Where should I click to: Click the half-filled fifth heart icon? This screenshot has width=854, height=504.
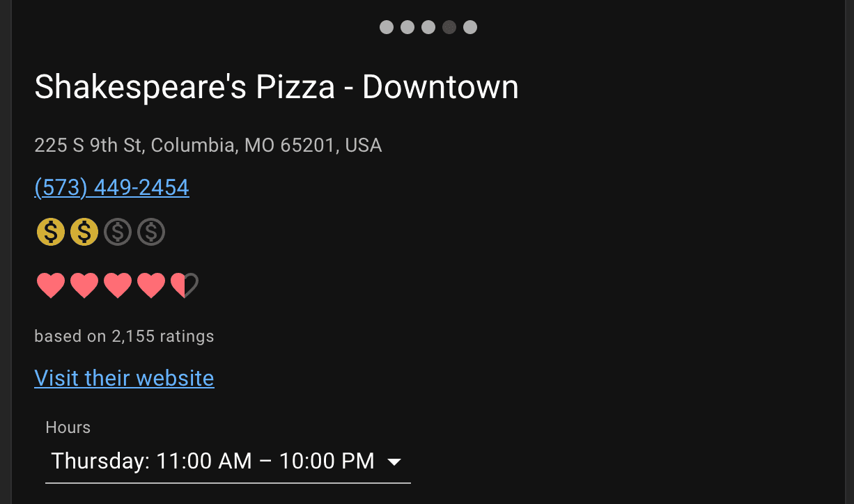[x=185, y=285]
